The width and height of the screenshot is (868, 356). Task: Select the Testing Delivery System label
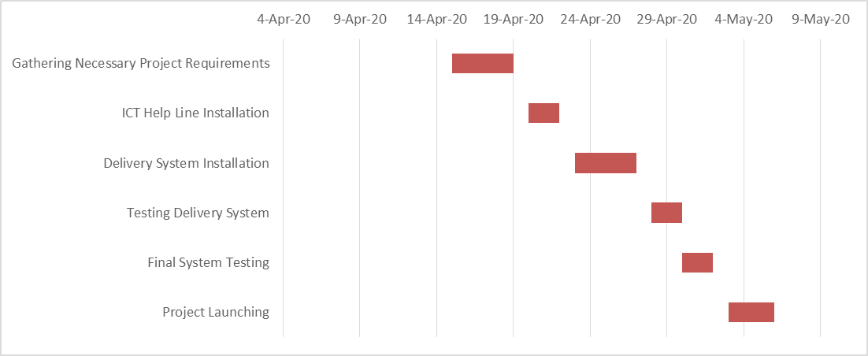198,213
